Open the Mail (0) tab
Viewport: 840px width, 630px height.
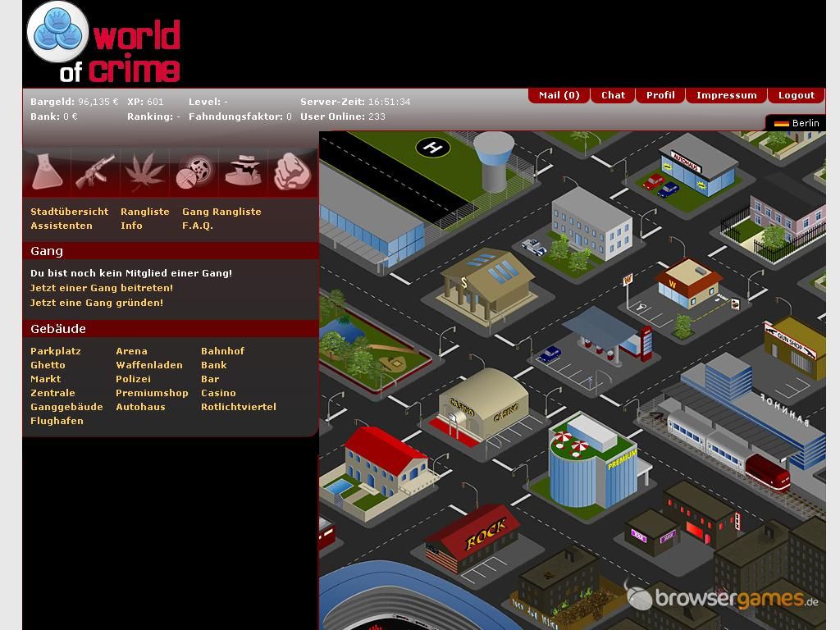click(x=559, y=95)
